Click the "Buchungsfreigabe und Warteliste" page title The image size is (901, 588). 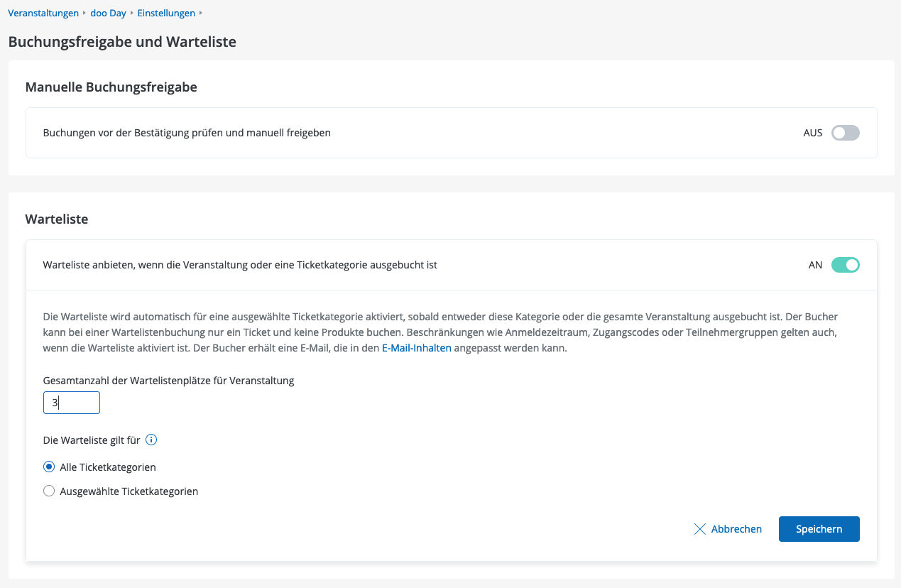click(x=122, y=42)
